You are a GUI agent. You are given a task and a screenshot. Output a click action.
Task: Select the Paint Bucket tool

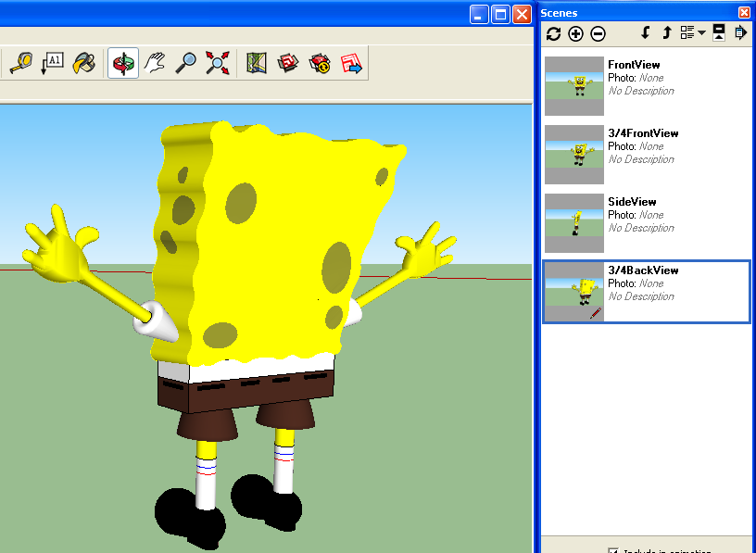tap(84, 63)
